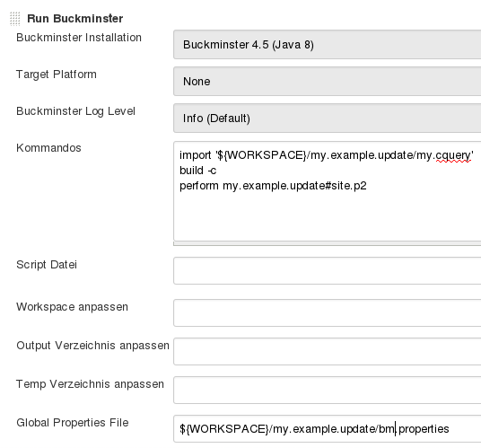Click the Run Buckminster section heading

pos(75,19)
